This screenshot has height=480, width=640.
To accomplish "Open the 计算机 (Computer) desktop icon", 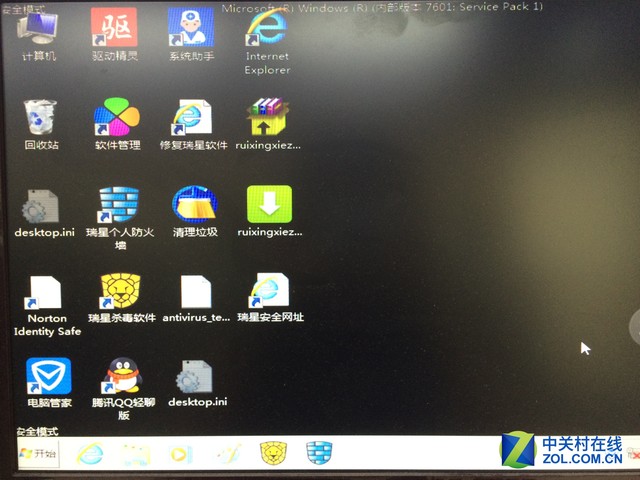I will [x=38, y=36].
